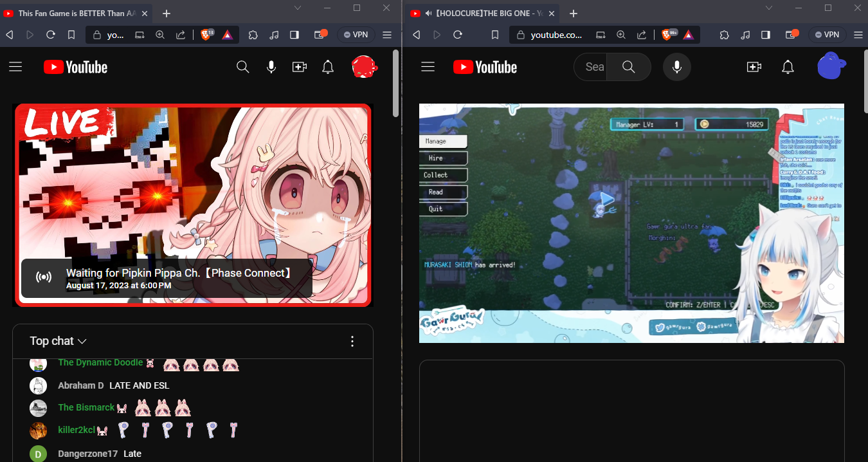Viewport: 868px width, 462px height.
Task: Open Brave Rewards in the HOLOCURE window
Action: coord(689,35)
